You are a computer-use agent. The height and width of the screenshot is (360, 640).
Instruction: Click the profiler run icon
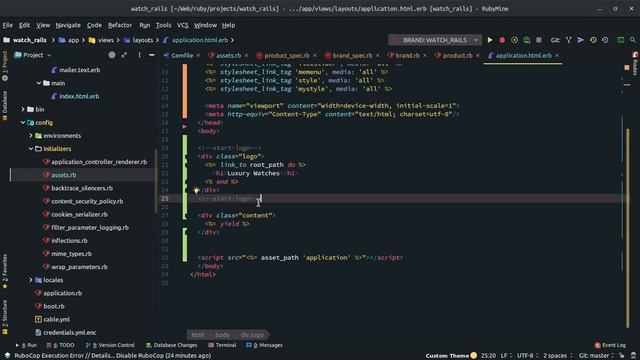point(527,40)
